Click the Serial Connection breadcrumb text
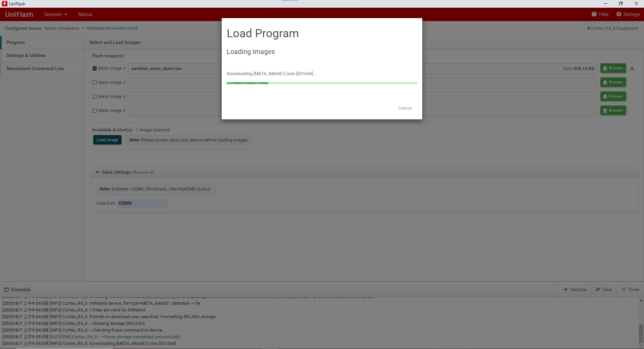Screen dimensions: 644x349 click(62, 28)
